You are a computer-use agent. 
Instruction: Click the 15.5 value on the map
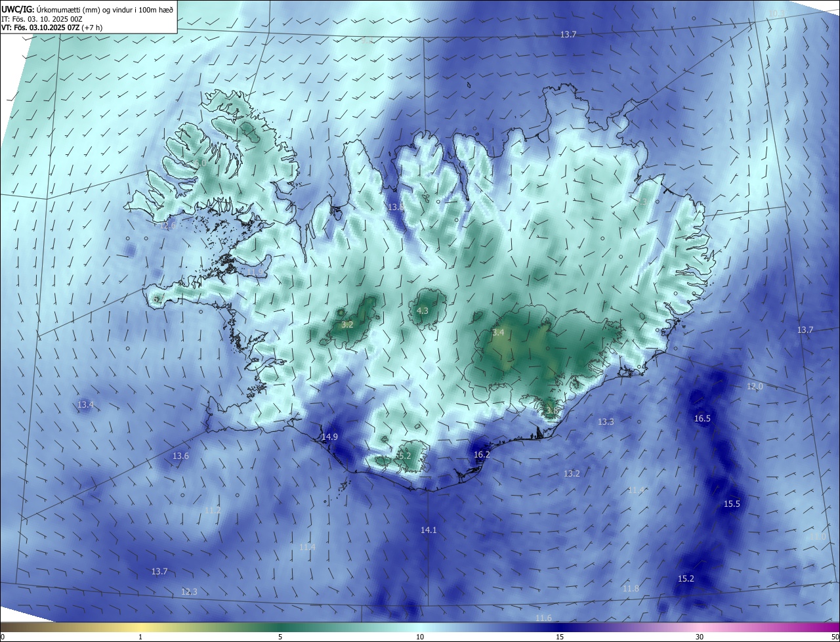(732, 503)
